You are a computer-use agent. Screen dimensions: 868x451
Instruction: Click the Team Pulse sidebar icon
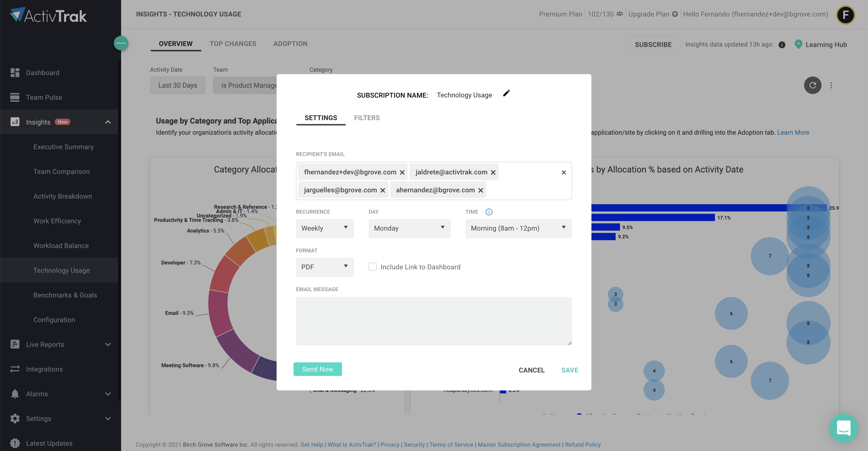tap(15, 97)
